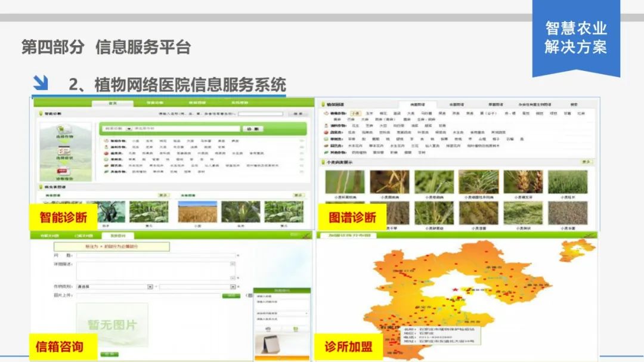Click the red vegetable category icon in 智能诊断 list
This screenshot has width=644, height=362.
(x=106, y=153)
